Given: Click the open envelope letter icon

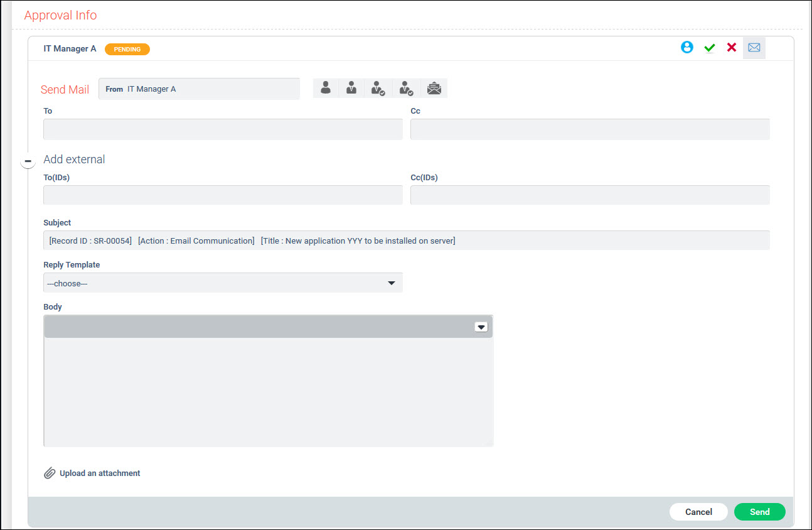Looking at the screenshot, I should pos(434,89).
